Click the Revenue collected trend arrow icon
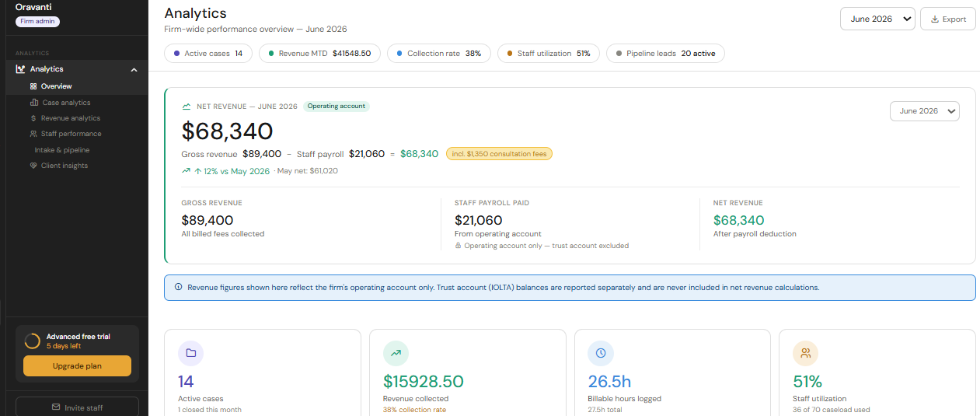 [396, 353]
